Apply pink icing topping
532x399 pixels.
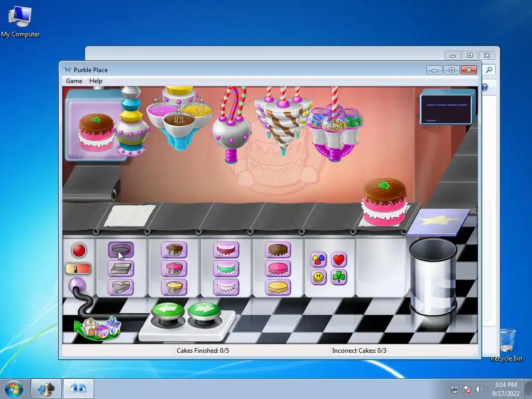pos(278,269)
